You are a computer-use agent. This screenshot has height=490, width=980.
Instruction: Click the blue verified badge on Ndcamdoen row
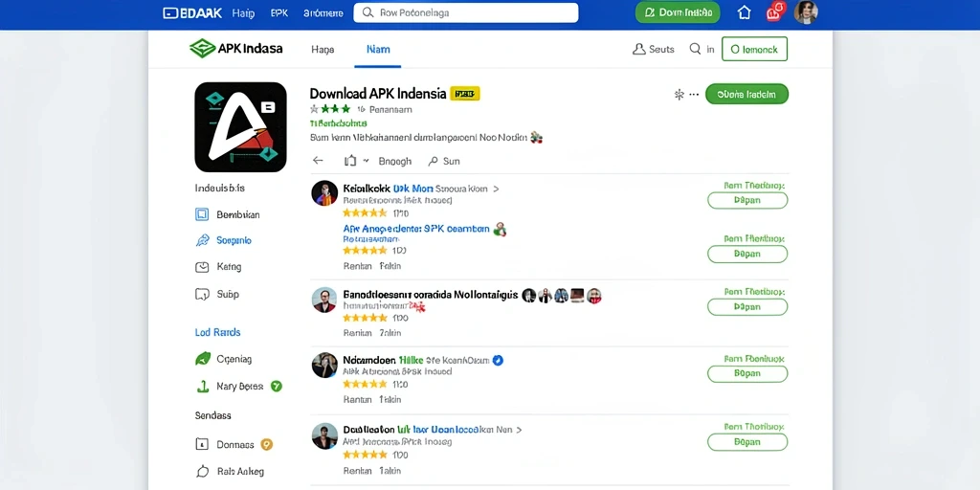[498, 360]
